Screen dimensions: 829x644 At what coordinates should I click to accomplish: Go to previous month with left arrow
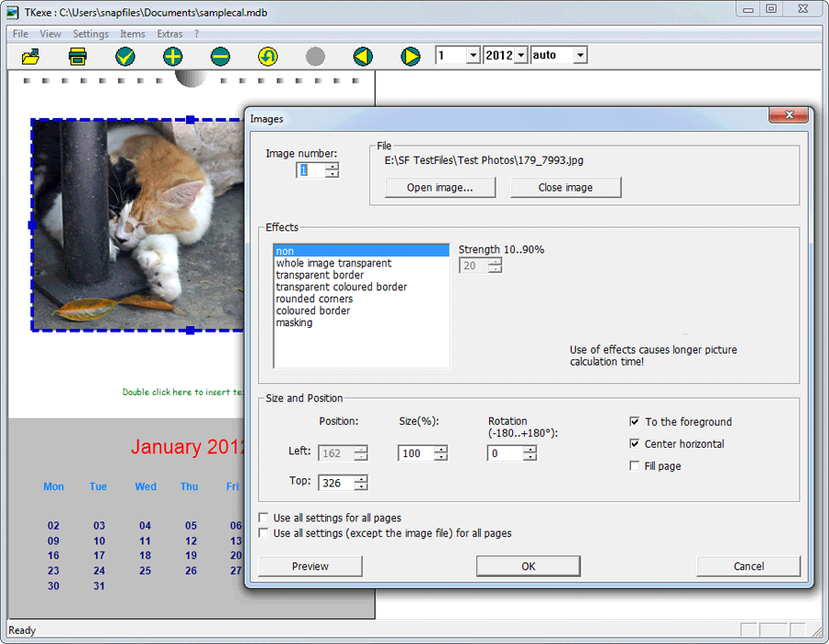tap(363, 56)
